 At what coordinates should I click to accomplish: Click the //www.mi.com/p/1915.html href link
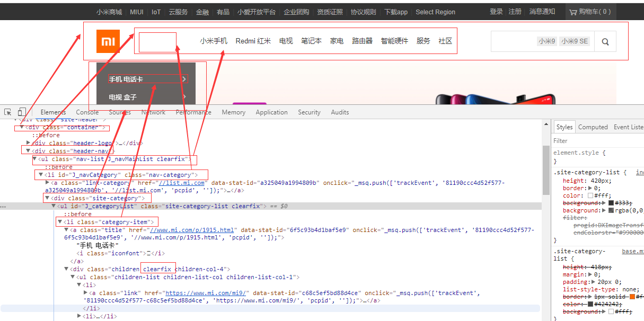coord(192,230)
